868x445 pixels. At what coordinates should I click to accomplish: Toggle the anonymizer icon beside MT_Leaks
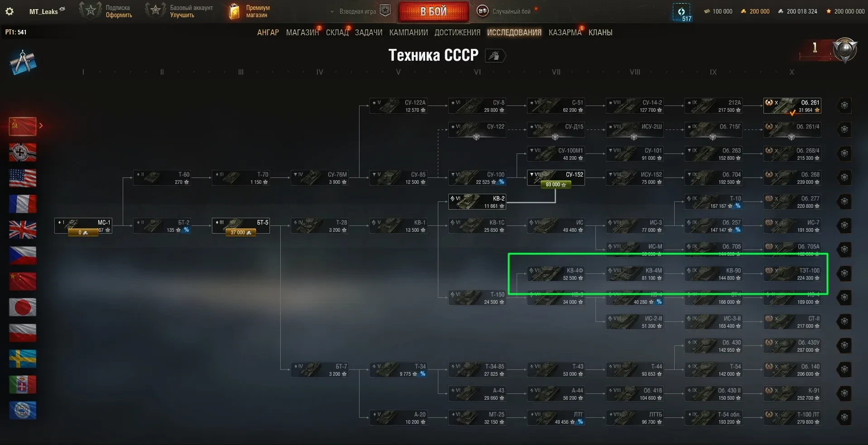coord(62,9)
